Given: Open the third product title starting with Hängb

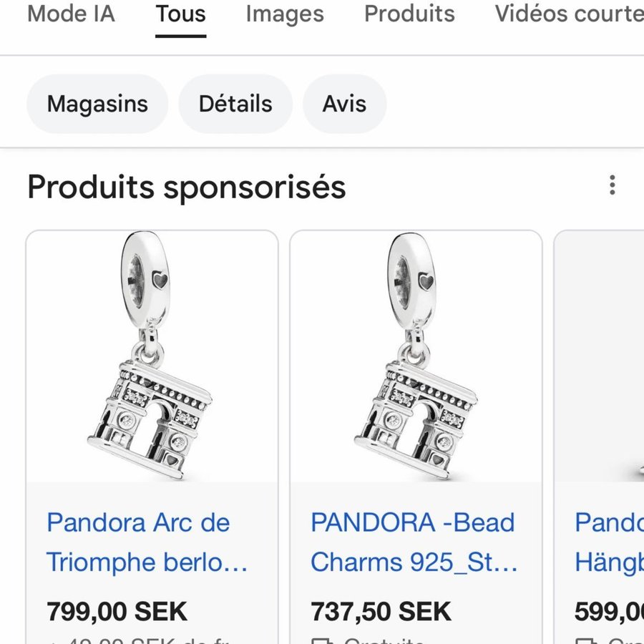Looking at the screenshot, I should click(609, 562).
